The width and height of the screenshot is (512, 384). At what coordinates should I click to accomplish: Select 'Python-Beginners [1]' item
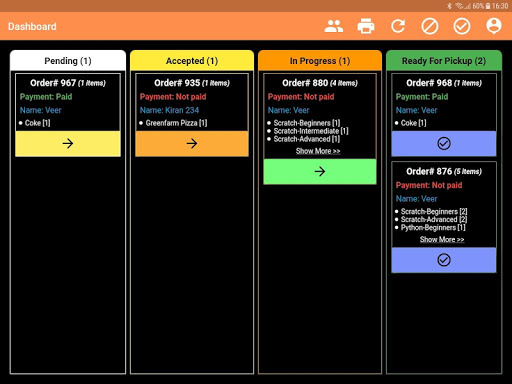pyautogui.click(x=433, y=228)
